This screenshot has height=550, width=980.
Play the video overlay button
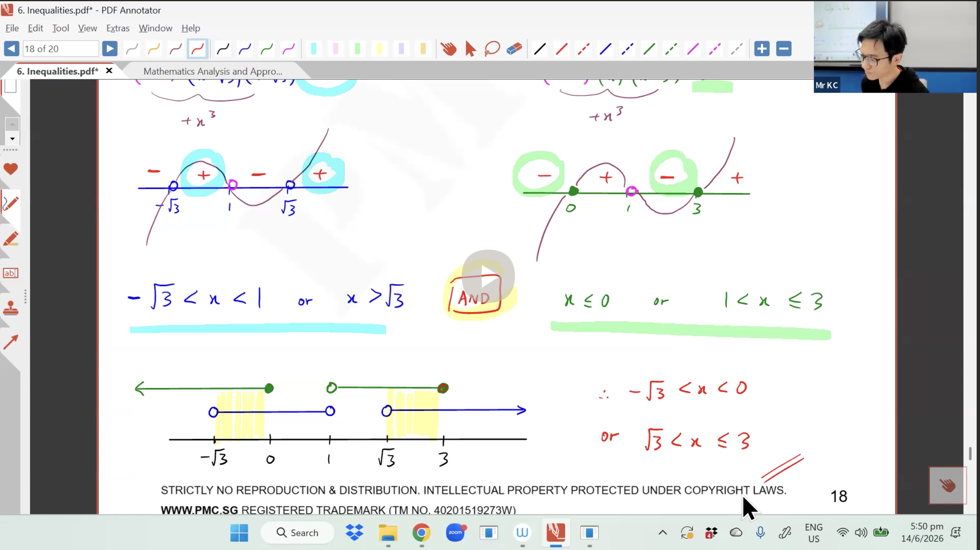(x=488, y=277)
